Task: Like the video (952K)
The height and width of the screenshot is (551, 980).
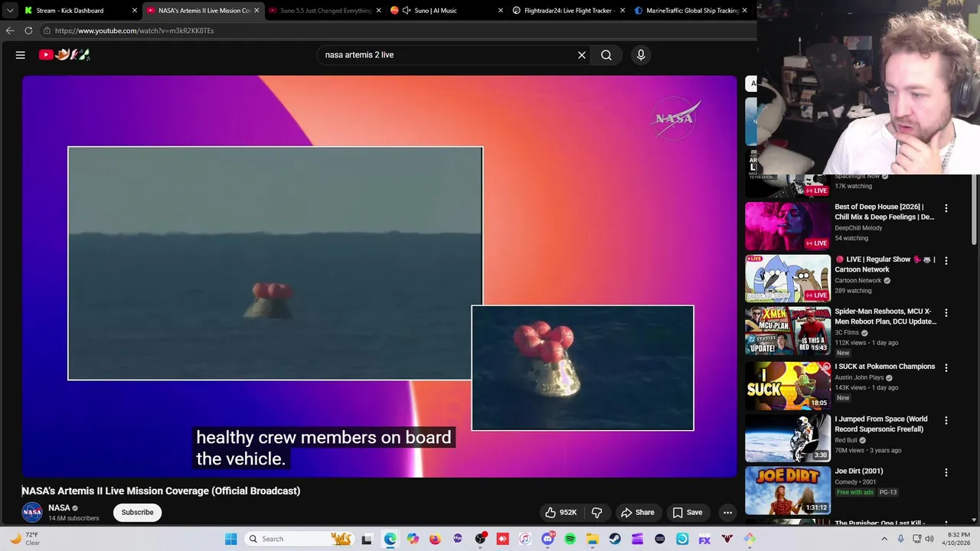Action: tap(560, 513)
